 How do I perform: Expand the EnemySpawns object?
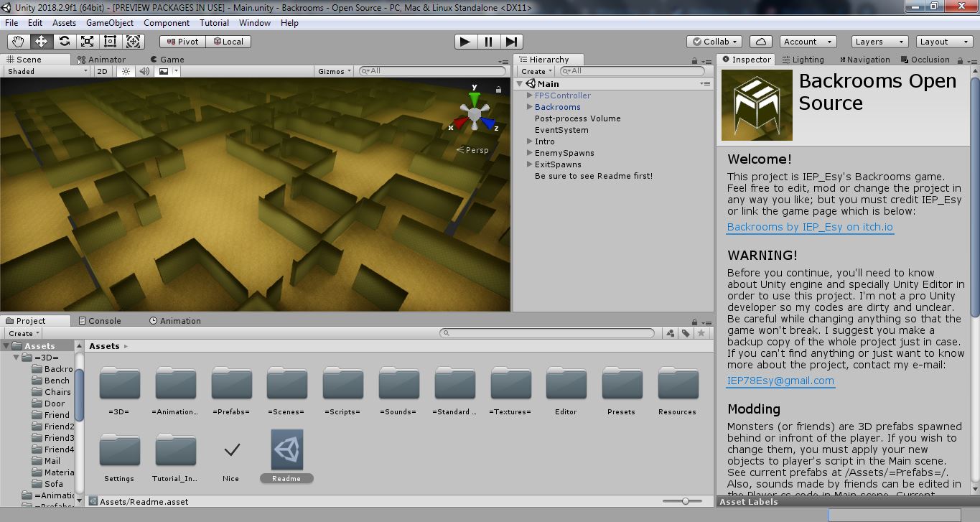click(530, 153)
